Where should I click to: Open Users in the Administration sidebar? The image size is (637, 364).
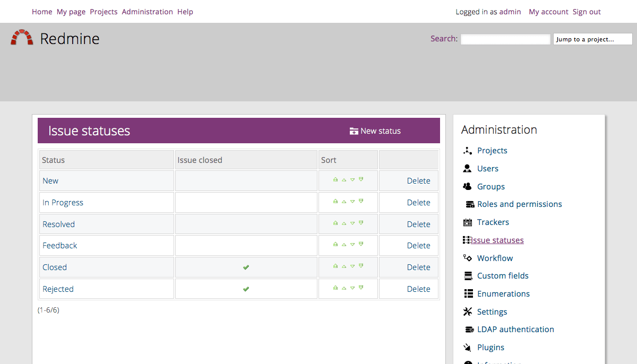pyautogui.click(x=488, y=169)
